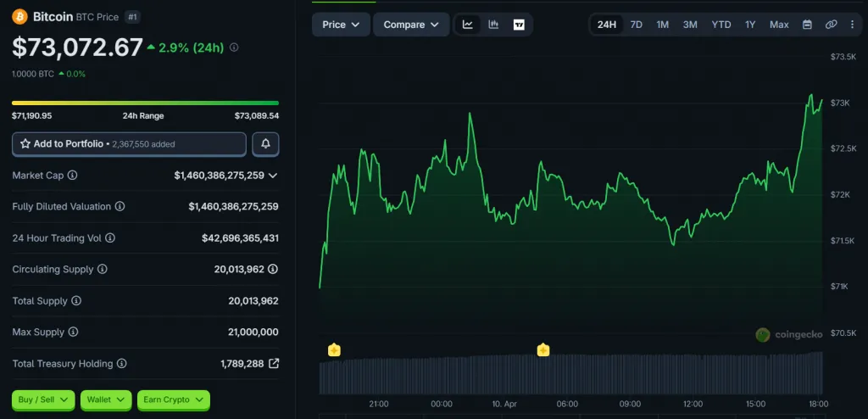
Task: Open the Total Supply info icon
Action: (x=76, y=301)
